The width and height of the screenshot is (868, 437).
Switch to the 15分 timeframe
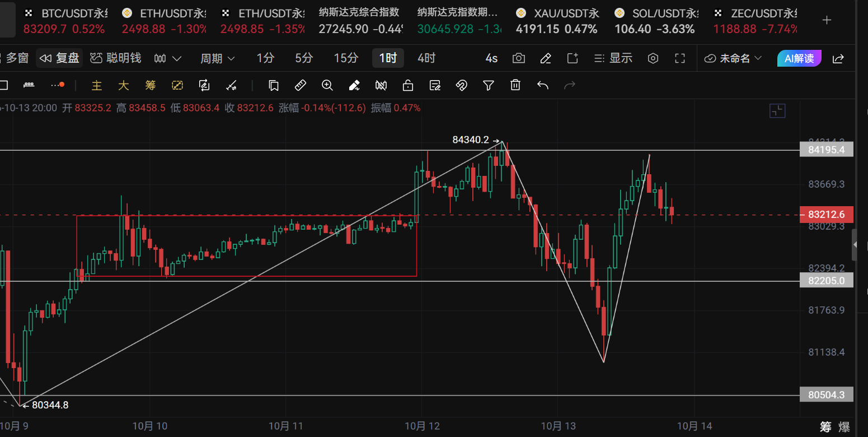pos(346,58)
